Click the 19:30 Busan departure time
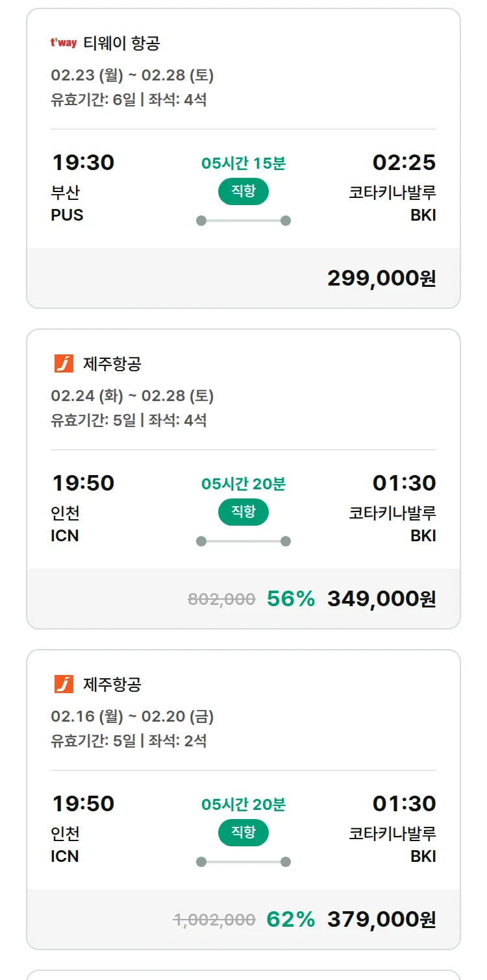The height and width of the screenshot is (980, 487). pyautogui.click(x=83, y=162)
